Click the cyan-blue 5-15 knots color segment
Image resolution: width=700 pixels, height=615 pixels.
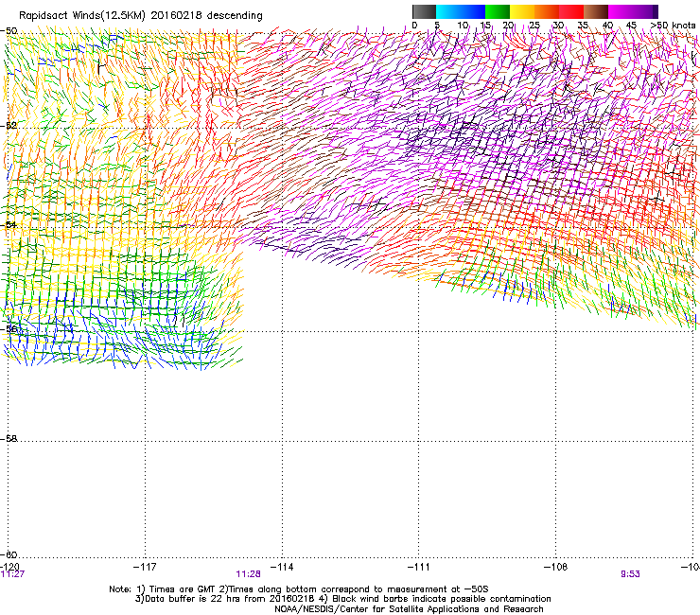(461, 11)
